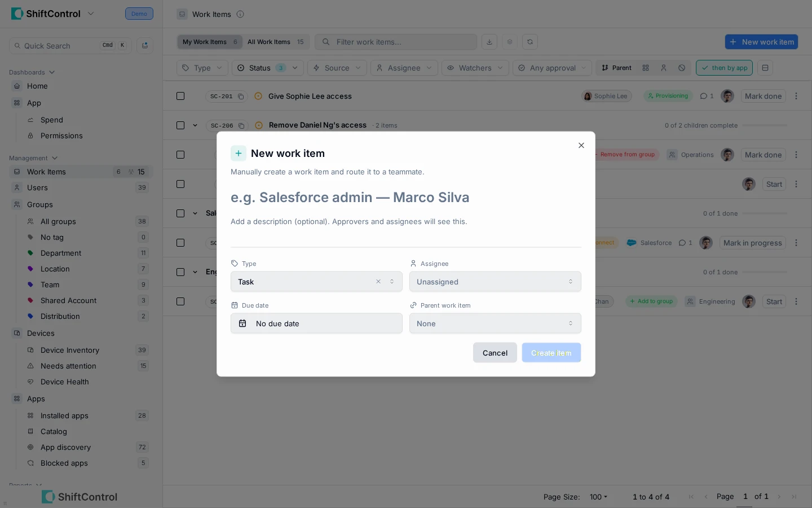Open the kebab menu for Give Sophie Lee access
The height and width of the screenshot is (508, 812).
click(796, 96)
